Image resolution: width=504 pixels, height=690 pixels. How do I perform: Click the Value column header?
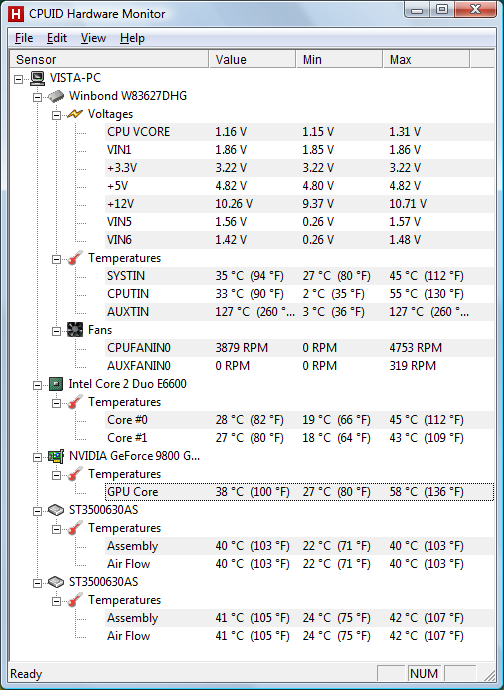point(252,59)
